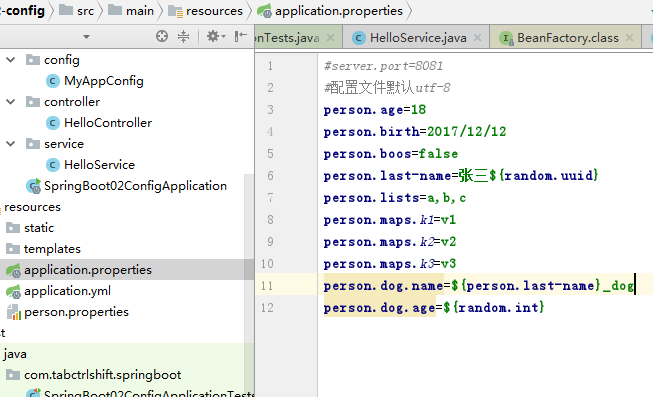Open person.properties in the project tree
Viewport: 653px width, 397px height.
pyautogui.click(x=76, y=312)
